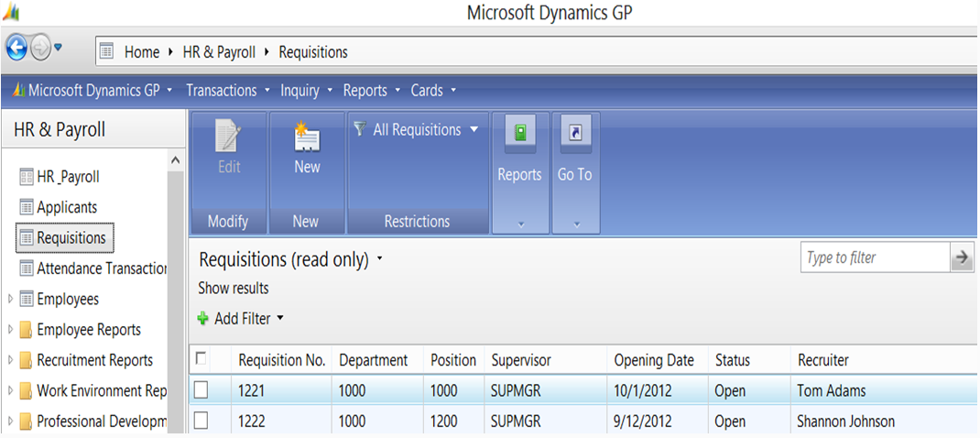The width and height of the screenshot is (980, 438).
Task: Expand the Professional Development folder
Action: coord(11,422)
